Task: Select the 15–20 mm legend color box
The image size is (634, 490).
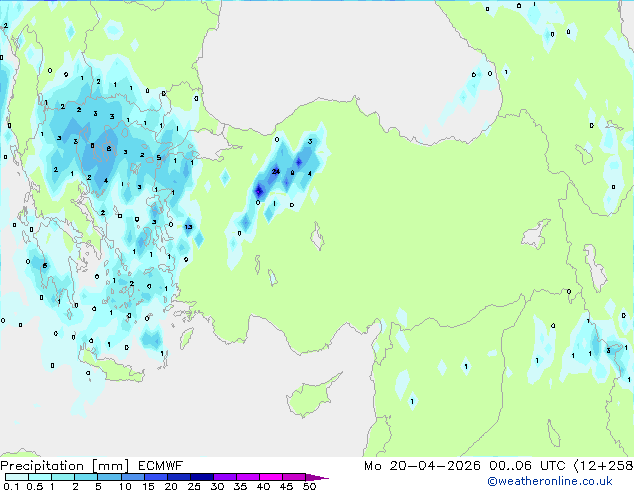Action: coord(155,477)
